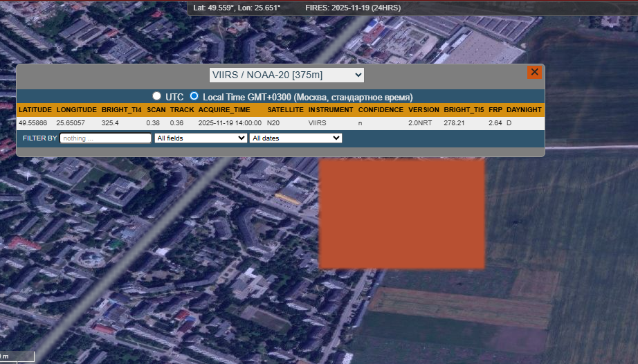Expand the All dates filter dropdown
The image size is (638, 364).
coord(295,138)
